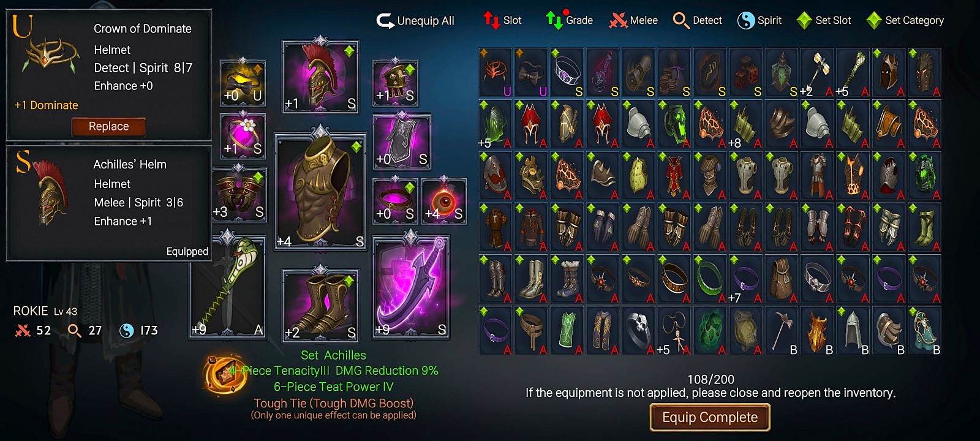The height and width of the screenshot is (441, 980).
Task: Sort by Set Category
Action: coord(905,20)
